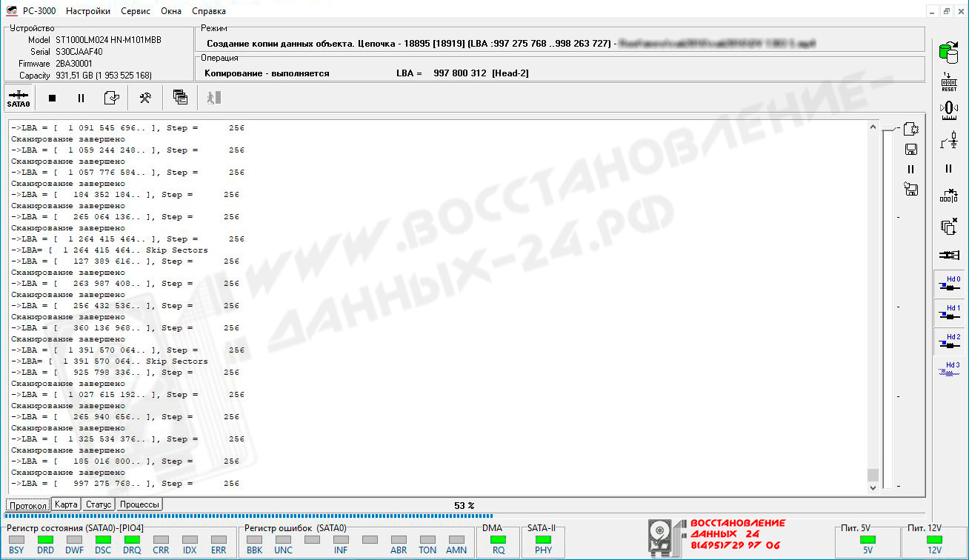This screenshot has width=969, height=560.
Task: Click the zero positioning icon in sidebar
Action: coord(948,110)
